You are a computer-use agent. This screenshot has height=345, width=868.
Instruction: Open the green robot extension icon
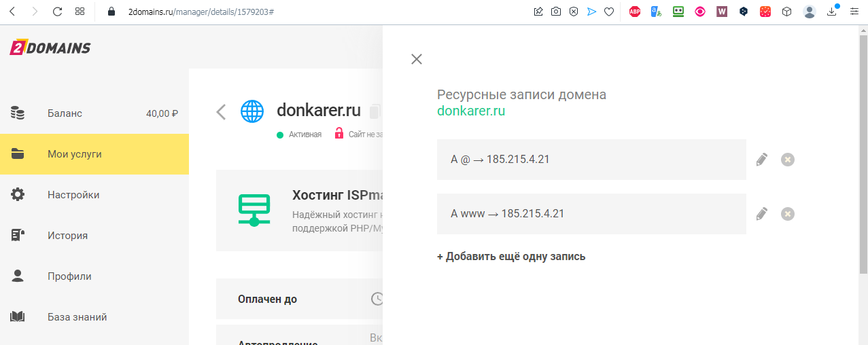(678, 12)
